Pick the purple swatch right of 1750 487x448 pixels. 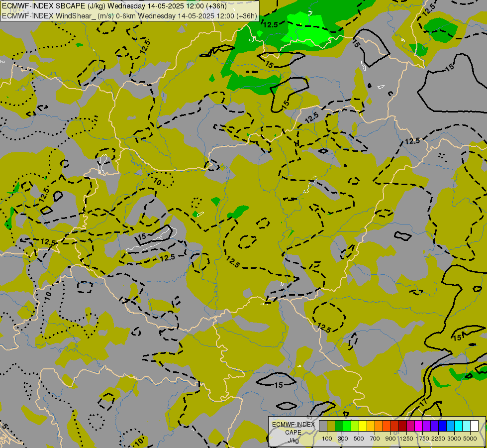pos(427,426)
